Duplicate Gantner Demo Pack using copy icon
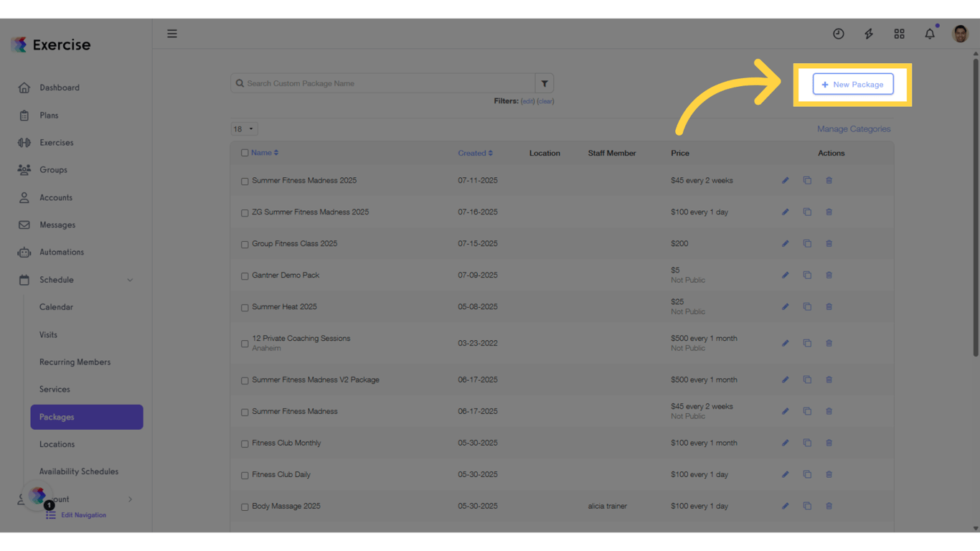This screenshot has height=551, width=980. (x=806, y=275)
